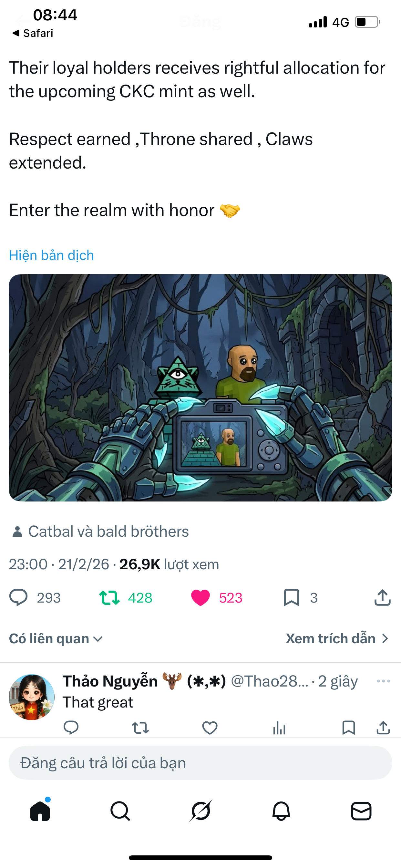401x868 pixels.
Task: Tap "Hiện bản dịch" translation link
Action: (51, 255)
